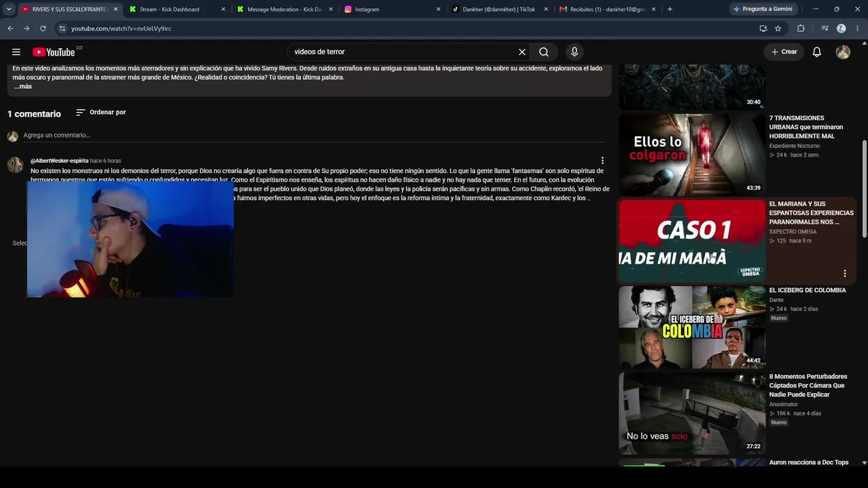
Task: Open the video thumbnail with 30:40 duration
Action: pos(692,87)
